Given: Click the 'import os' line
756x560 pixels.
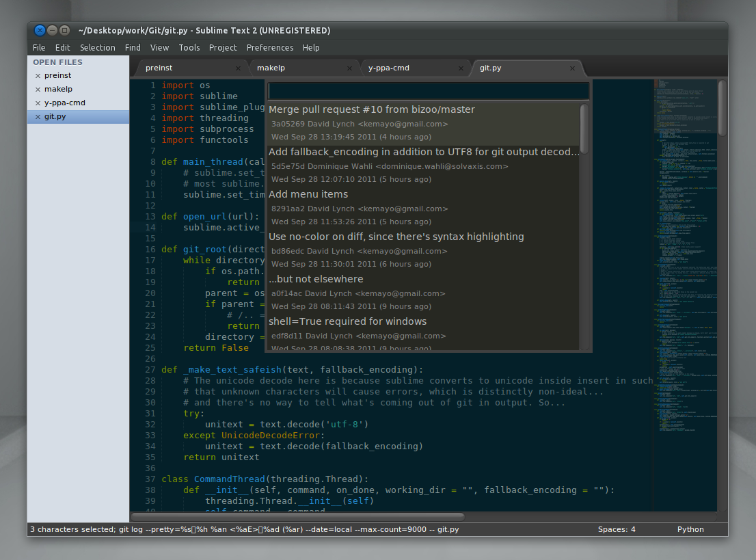Looking at the screenshot, I should [x=186, y=85].
